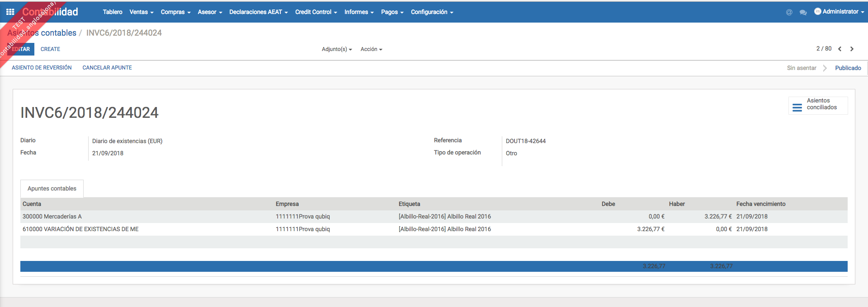Viewport: 868px width, 307px height.
Task: Navigate to Asientos contables breadcrumb
Action: coord(42,33)
